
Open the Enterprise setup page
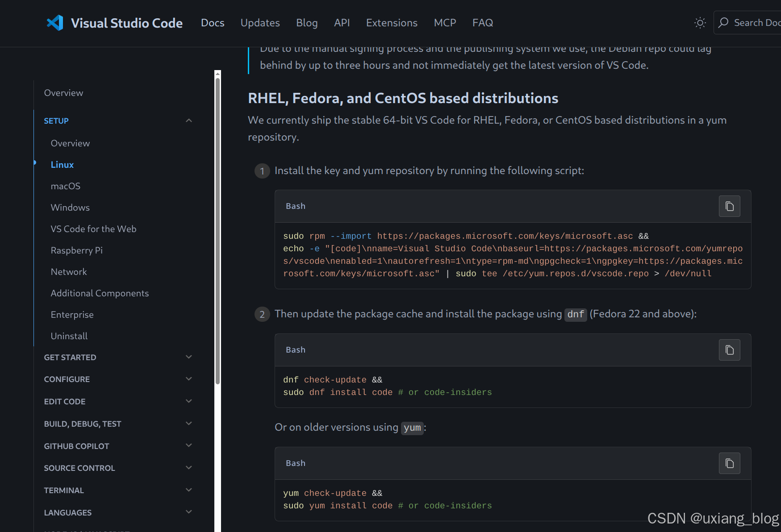(x=72, y=315)
